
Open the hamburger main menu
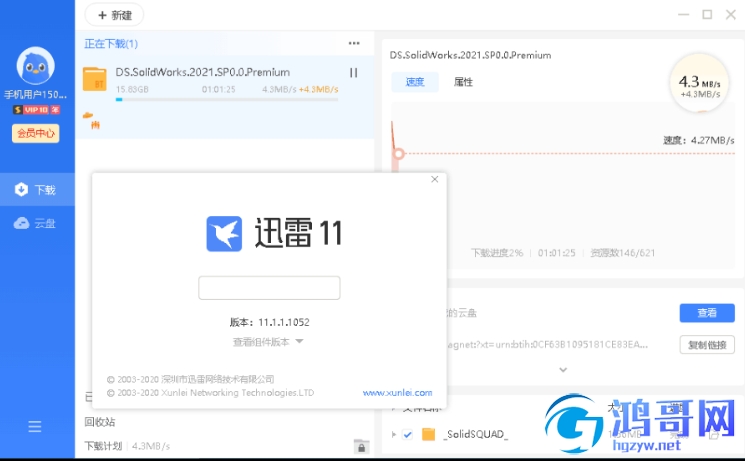point(35,426)
